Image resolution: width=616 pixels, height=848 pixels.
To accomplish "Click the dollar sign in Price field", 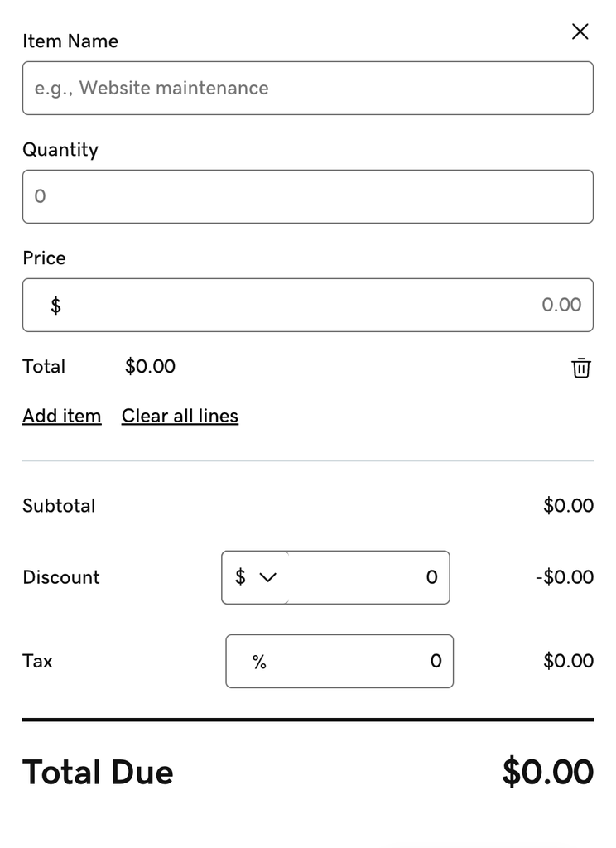I will click(x=55, y=306).
